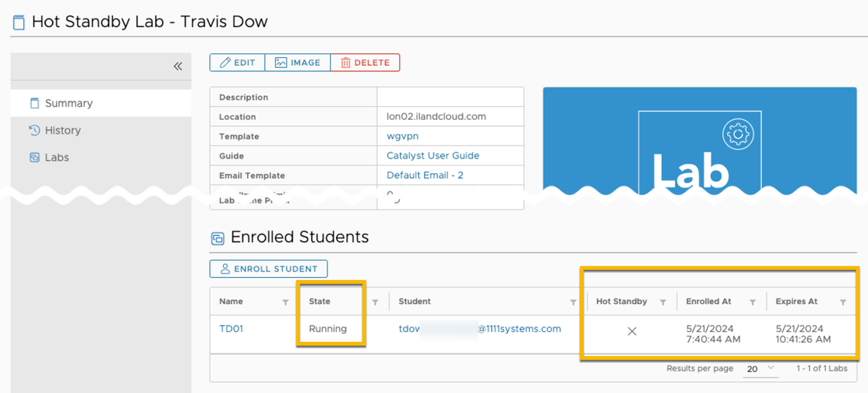Open the Default Email - 2 link
868x393 pixels.
click(424, 175)
